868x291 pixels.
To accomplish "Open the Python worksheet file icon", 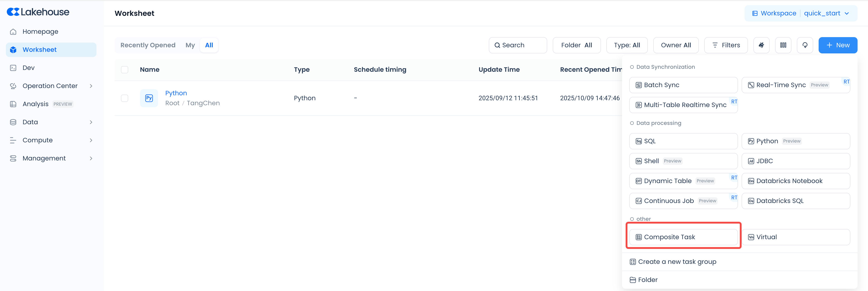I will coord(149,98).
